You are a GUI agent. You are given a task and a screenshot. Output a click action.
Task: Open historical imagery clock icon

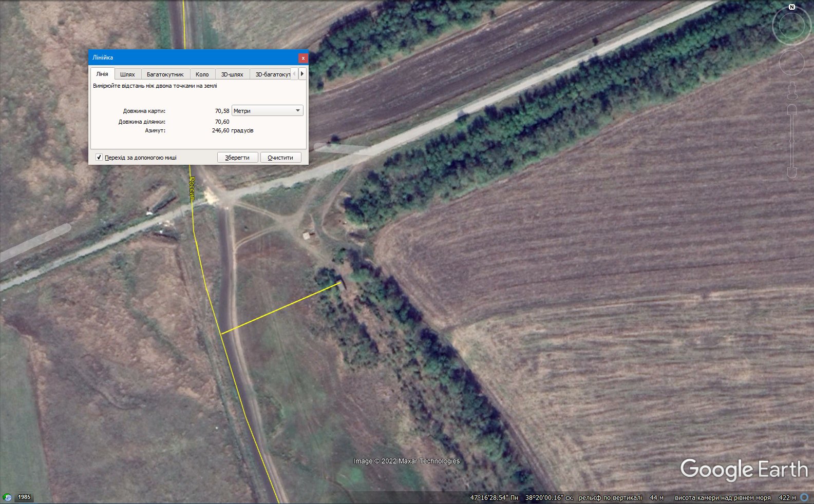coord(7,497)
